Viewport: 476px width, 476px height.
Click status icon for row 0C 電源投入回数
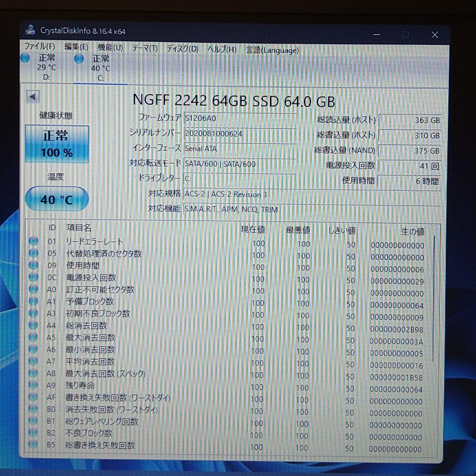[33, 277]
